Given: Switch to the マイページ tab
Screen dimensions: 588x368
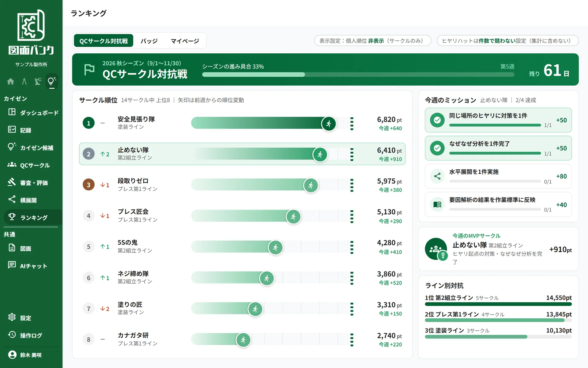Looking at the screenshot, I should 185,41.
